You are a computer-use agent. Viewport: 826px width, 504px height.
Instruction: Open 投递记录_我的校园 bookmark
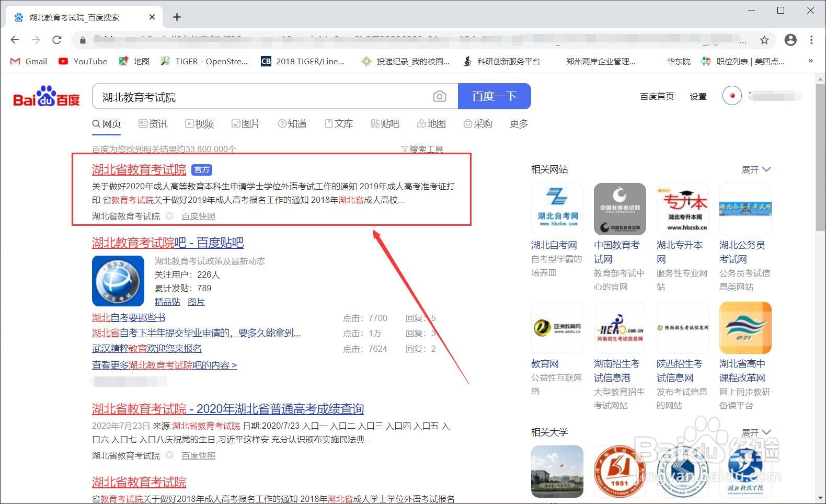point(405,61)
